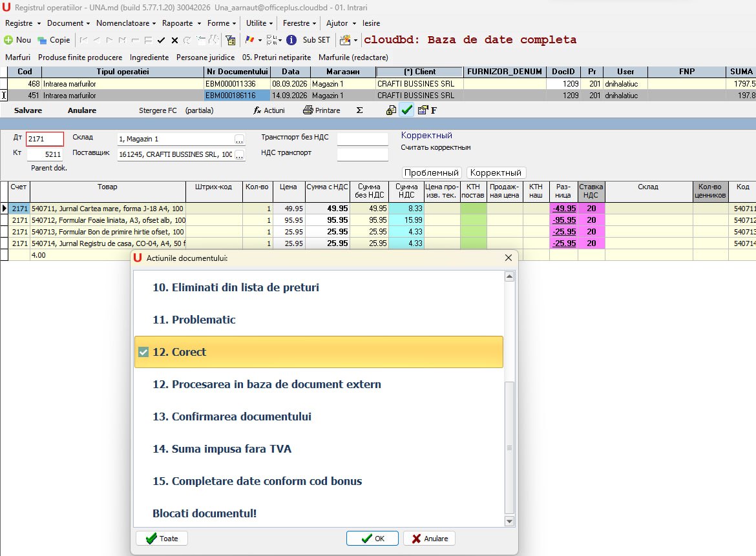
Task: Click the dialog scrollbar down arrow
Action: (x=509, y=521)
